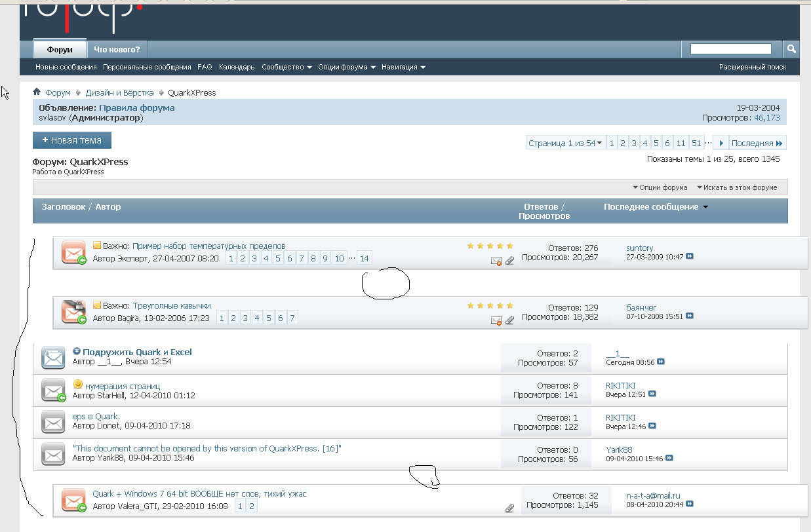Click the paperclip attachment icon in Quark + Windows 7 row
811x532 pixels.
coord(509,508)
